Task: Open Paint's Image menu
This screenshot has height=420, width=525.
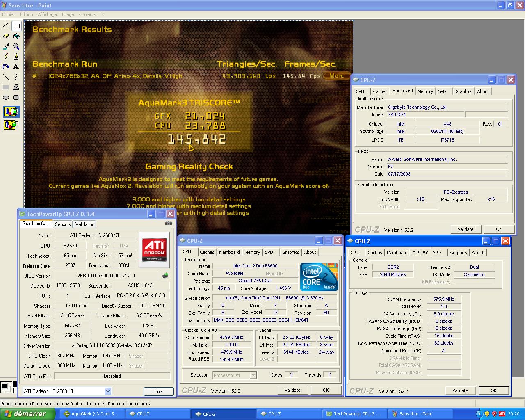Action: tap(68, 14)
